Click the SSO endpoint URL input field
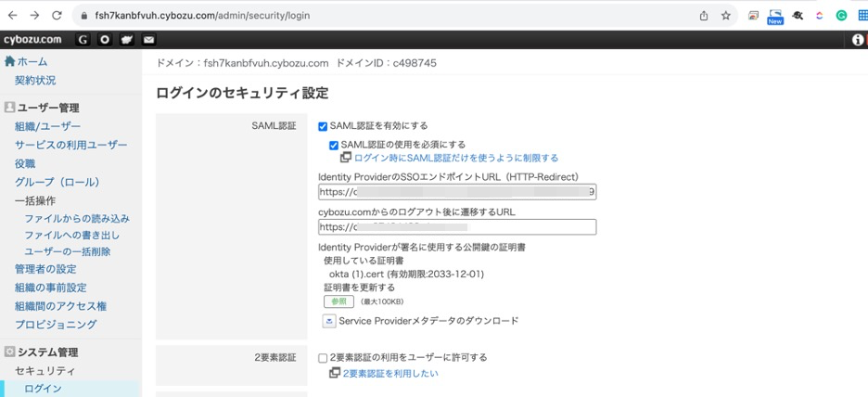This screenshot has height=397, width=868. pyautogui.click(x=456, y=192)
